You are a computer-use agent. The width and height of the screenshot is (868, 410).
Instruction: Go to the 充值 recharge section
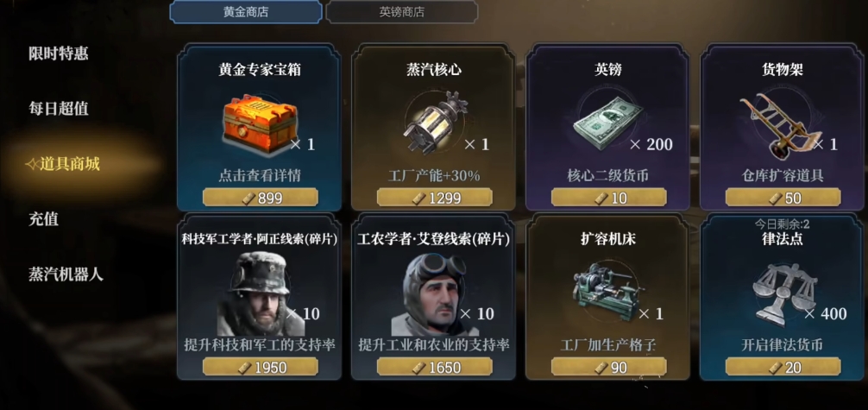(x=44, y=219)
